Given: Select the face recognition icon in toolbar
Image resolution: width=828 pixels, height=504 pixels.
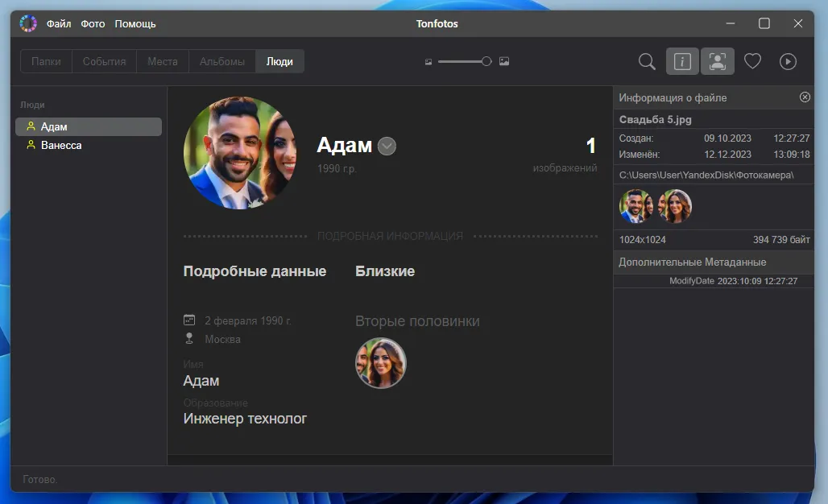Looking at the screenshot, I should tap(716, 61).
